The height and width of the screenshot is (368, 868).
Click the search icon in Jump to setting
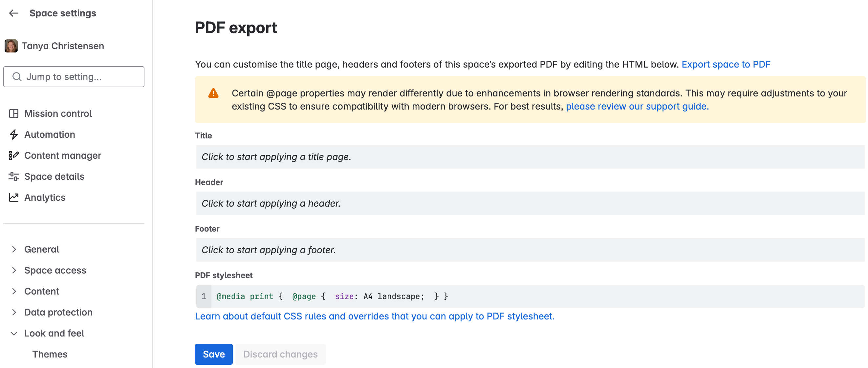[16, 77]
